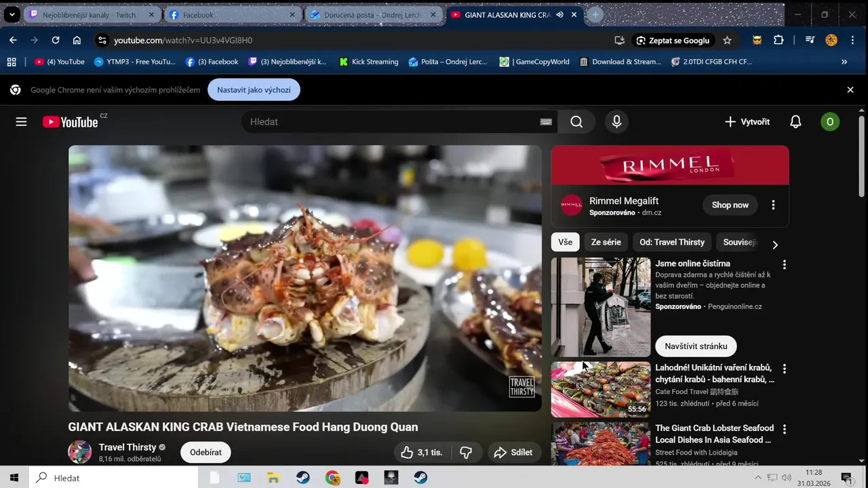Screen dimensions: 868x488
Task: Open the Windows Start menu
Action: tap(14, 478)
